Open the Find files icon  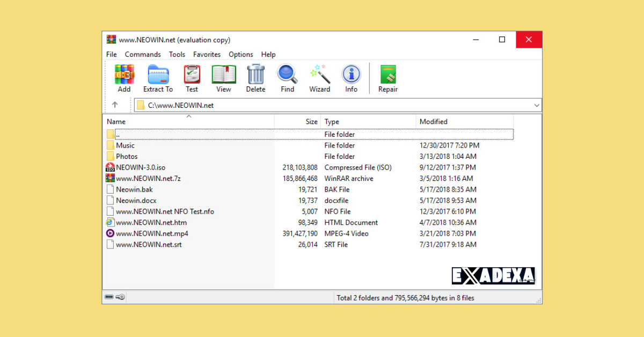tap(287, 75)
